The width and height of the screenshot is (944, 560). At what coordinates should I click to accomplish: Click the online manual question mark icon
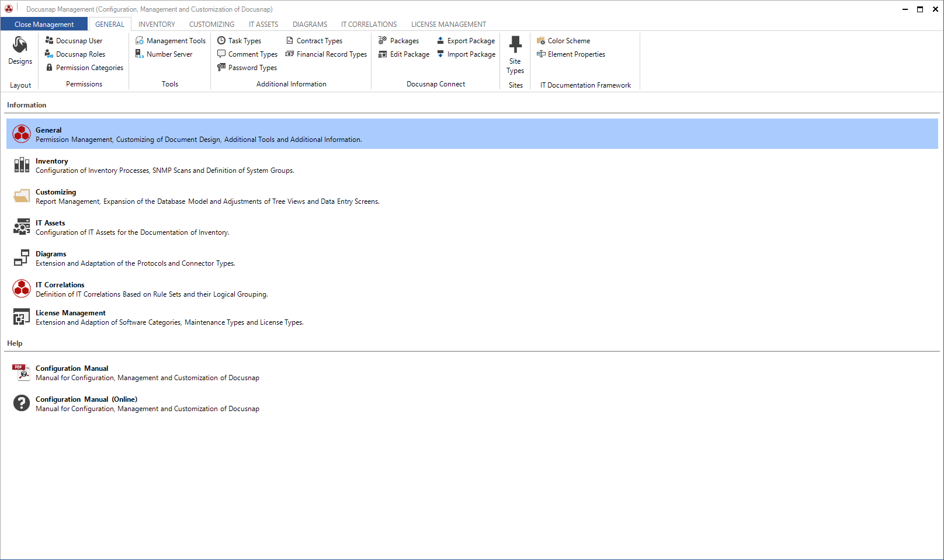[22, 403]
